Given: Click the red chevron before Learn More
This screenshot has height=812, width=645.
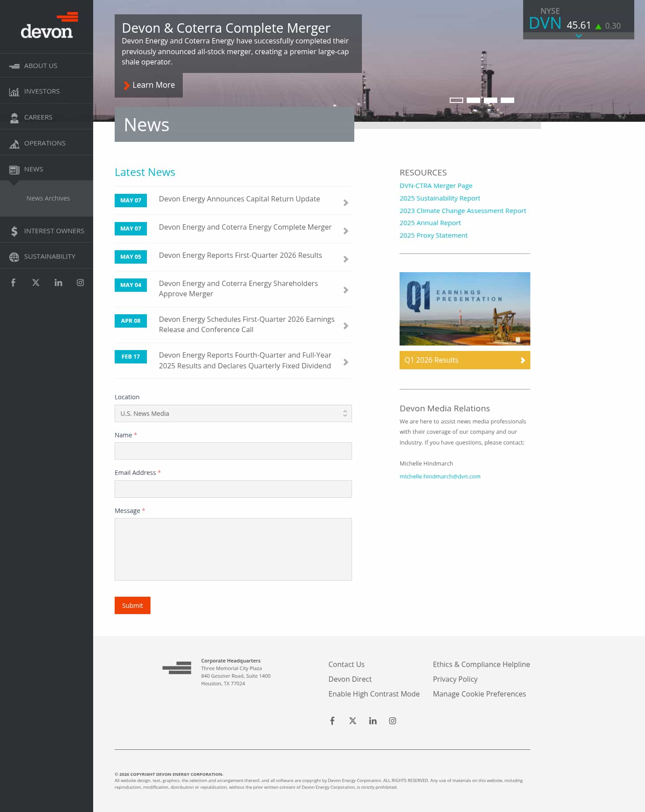Looking at the screenshot, I should (127, 85).
